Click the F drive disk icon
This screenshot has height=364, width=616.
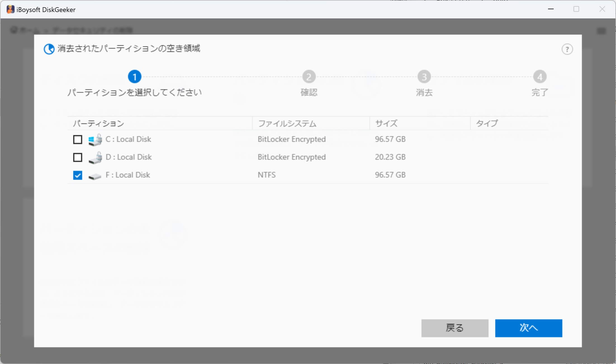[x=95, y=176]
